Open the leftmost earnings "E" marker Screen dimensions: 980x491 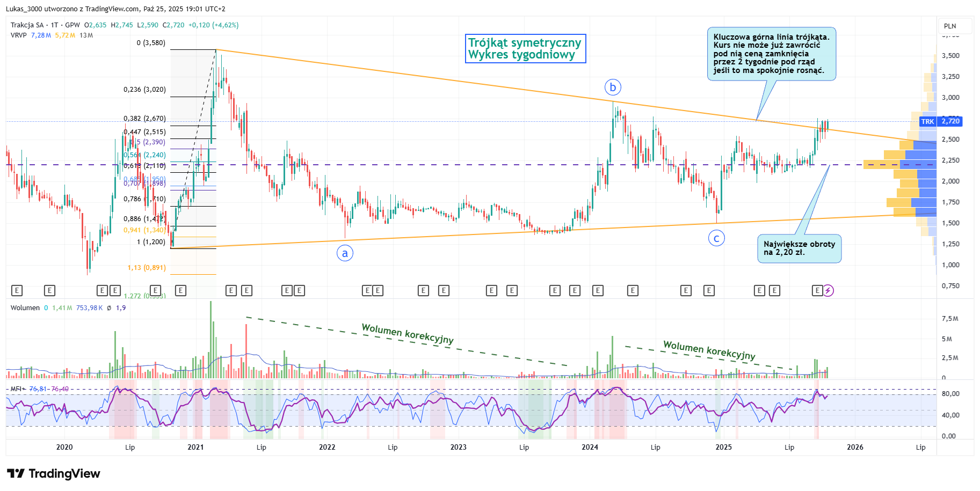coord(17,291)
